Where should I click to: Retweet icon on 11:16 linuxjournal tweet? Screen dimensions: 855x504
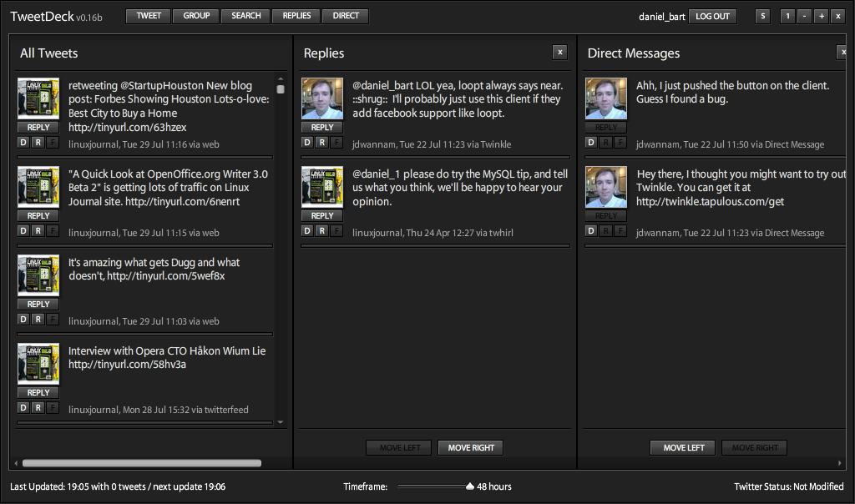[38, 142]
